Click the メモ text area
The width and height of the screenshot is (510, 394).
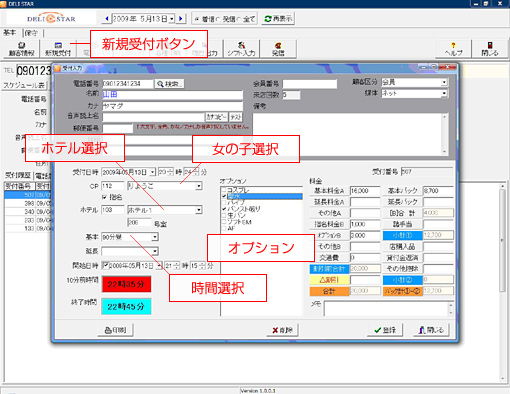386,309
